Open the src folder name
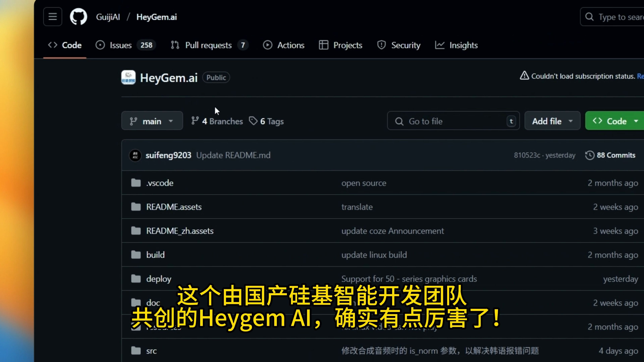The width and height of the screenshot is (644, 362). pyautogui.click(x=151, y=351)
